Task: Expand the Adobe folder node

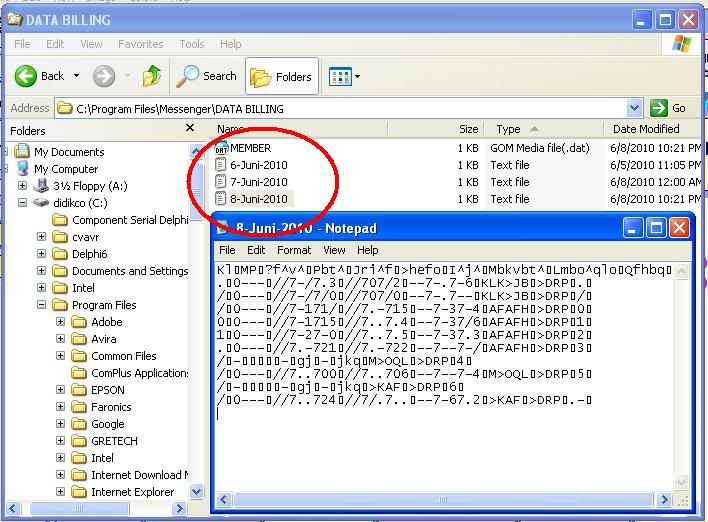Action: 60,322
